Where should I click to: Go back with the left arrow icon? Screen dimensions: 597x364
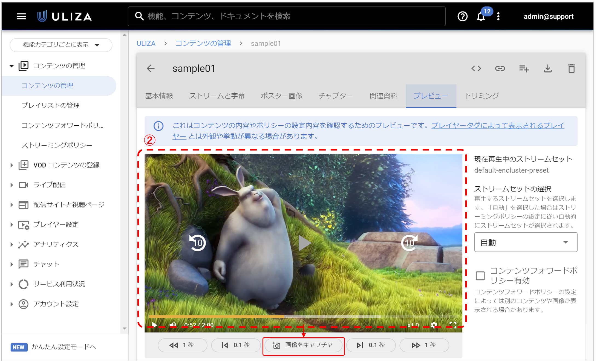coord(151,68)
